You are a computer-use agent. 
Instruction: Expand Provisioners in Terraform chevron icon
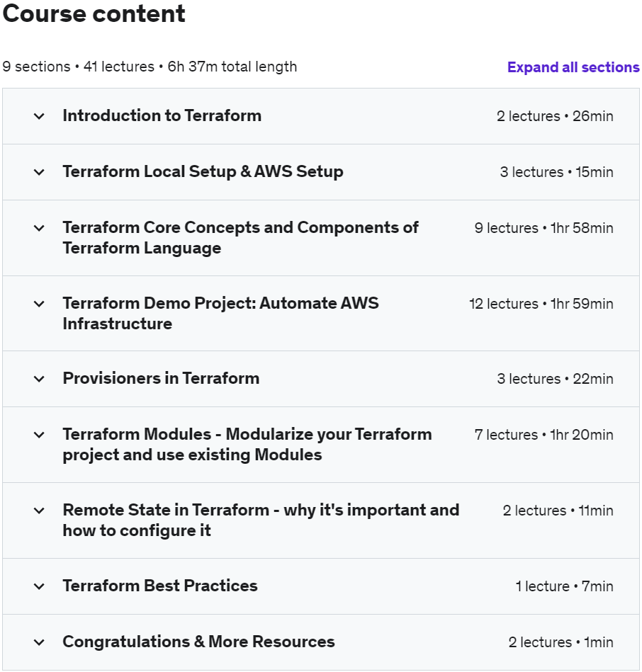click(x=39, y=379)
